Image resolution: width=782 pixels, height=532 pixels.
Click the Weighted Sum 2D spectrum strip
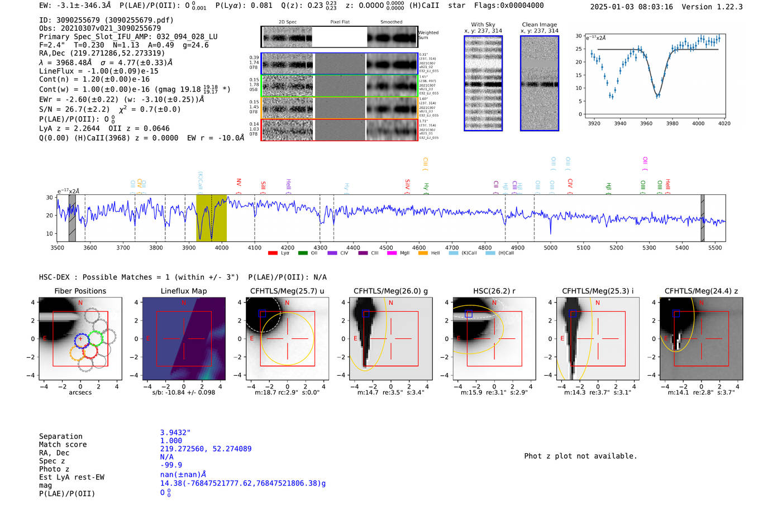tap(339, 37)
